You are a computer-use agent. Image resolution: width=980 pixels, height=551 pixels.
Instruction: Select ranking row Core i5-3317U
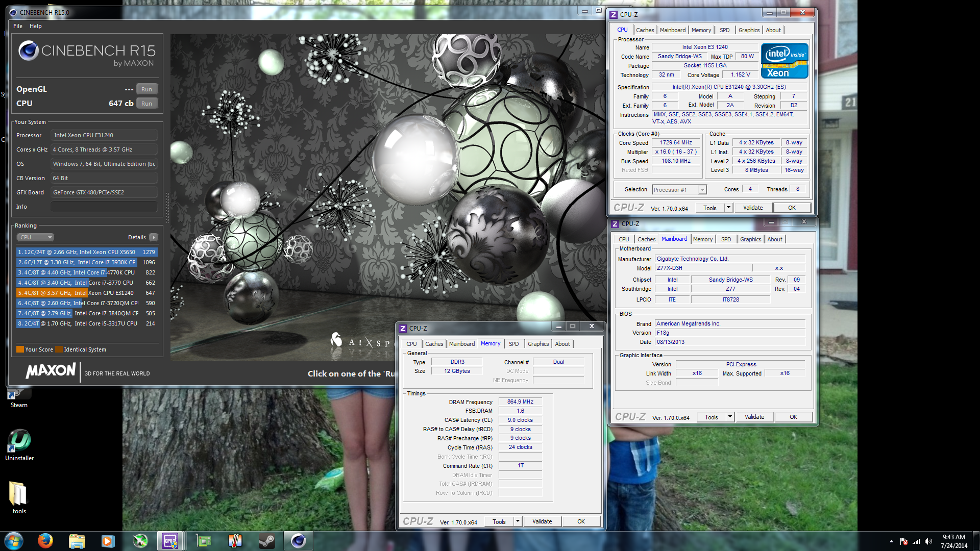point(87,323)
